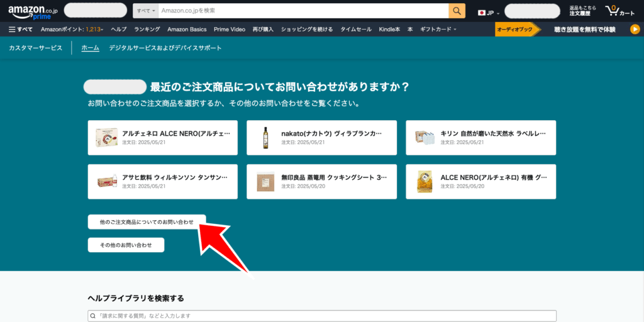
Task: Select デジタルサービスおよびデバイスサポート tab
Action: [165, 48]
